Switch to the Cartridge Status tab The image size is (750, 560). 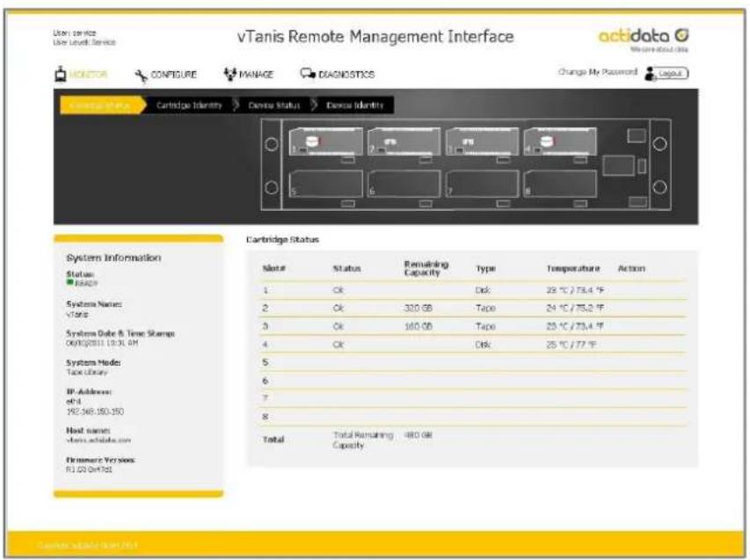click(100, 105)
